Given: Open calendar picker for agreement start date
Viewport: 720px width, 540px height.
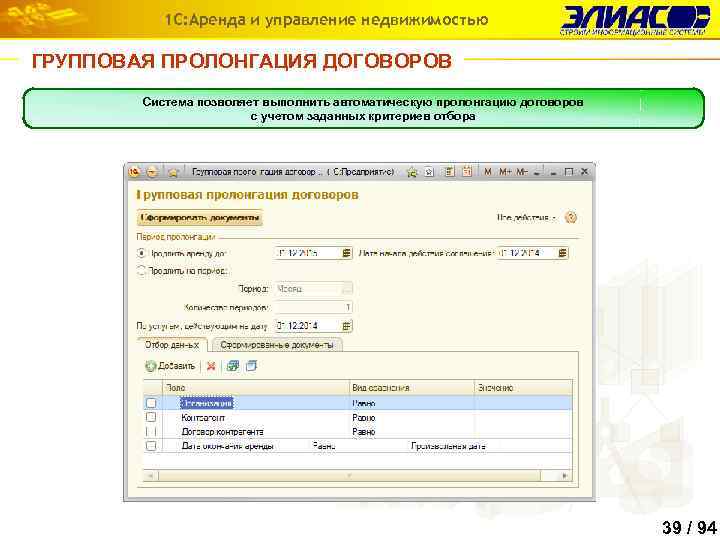Looking at the screenshot, I should pyautogui.click(x=563, y=253).
